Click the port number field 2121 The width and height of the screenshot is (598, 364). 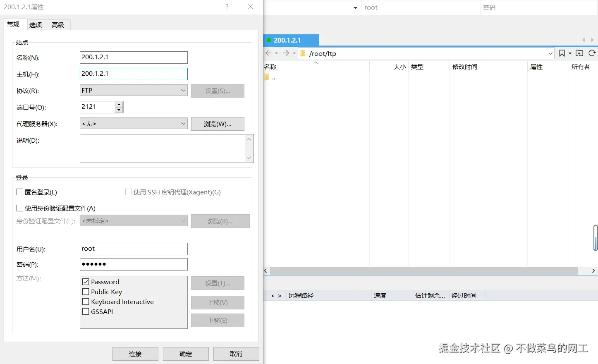point(97,107)
